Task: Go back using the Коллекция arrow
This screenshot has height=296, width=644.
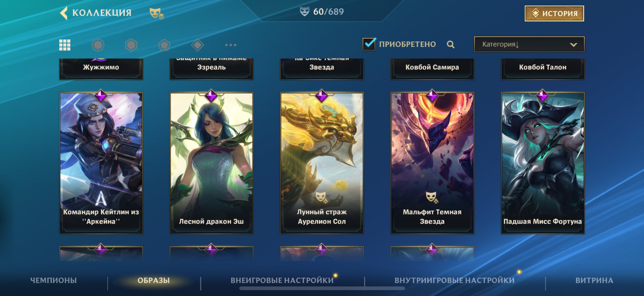Action: [x=64, y=13]
